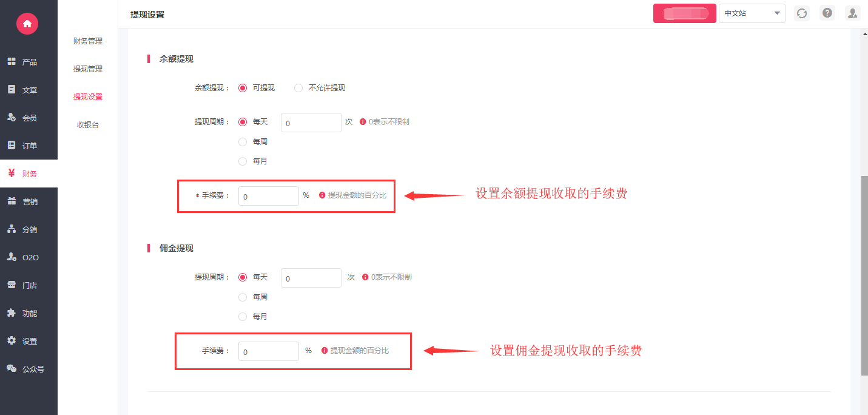Open 营销 (Marketing) gift icon
Screen dimensions: 868x415
click(12, 201)
